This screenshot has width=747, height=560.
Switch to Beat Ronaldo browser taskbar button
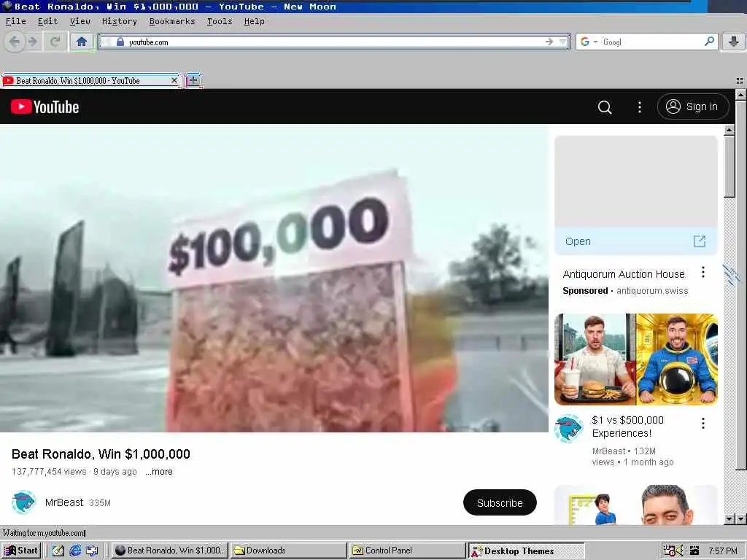[170, 551]
